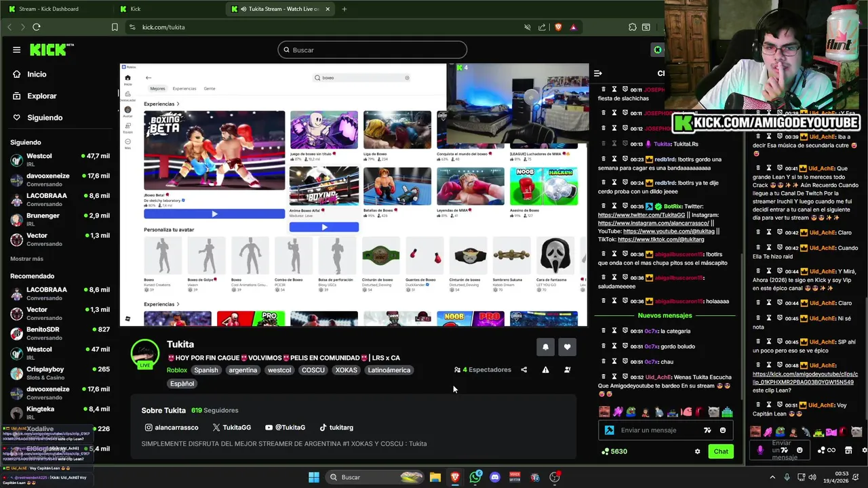Bookmark this page icon in address bar

point(115,27)
